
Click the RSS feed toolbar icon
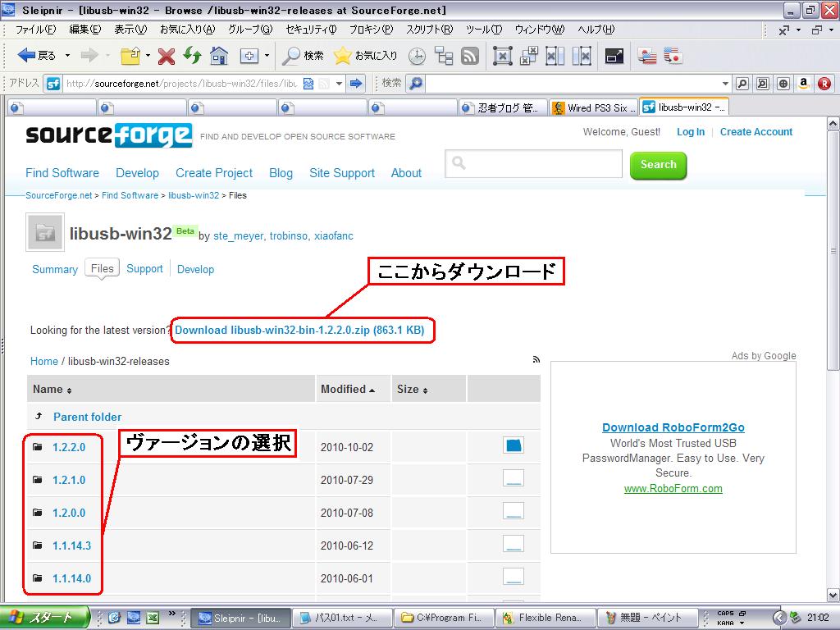tap(470, 56)
